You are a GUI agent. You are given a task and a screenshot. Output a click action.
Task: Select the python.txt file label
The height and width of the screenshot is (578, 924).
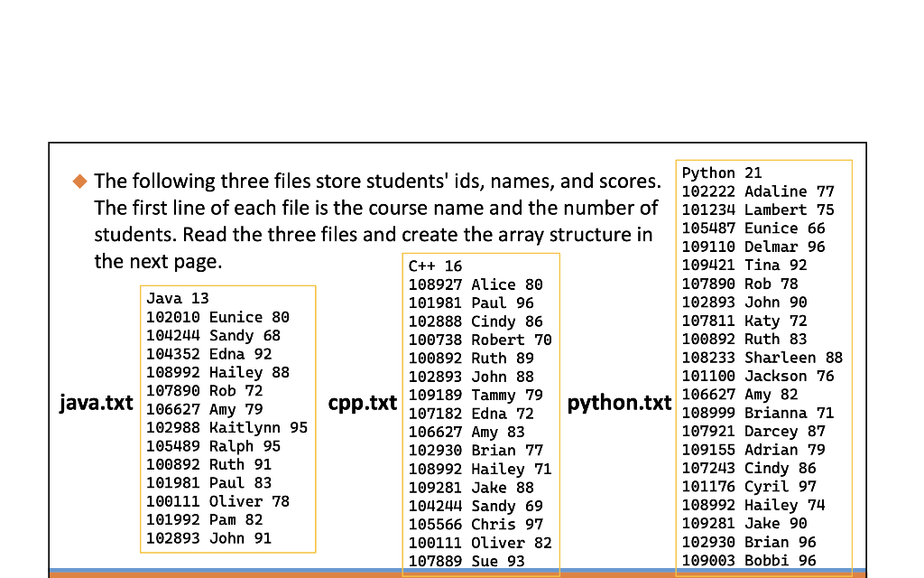619,403
